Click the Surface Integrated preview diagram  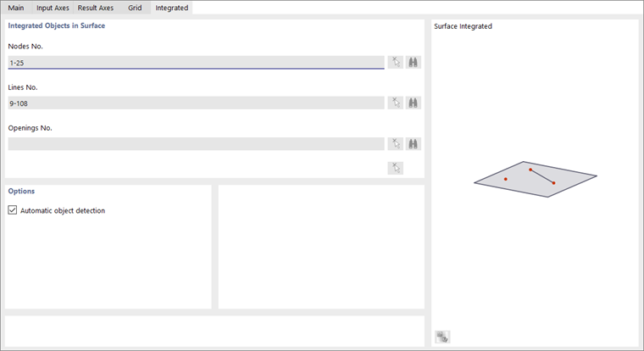[535, 179]
